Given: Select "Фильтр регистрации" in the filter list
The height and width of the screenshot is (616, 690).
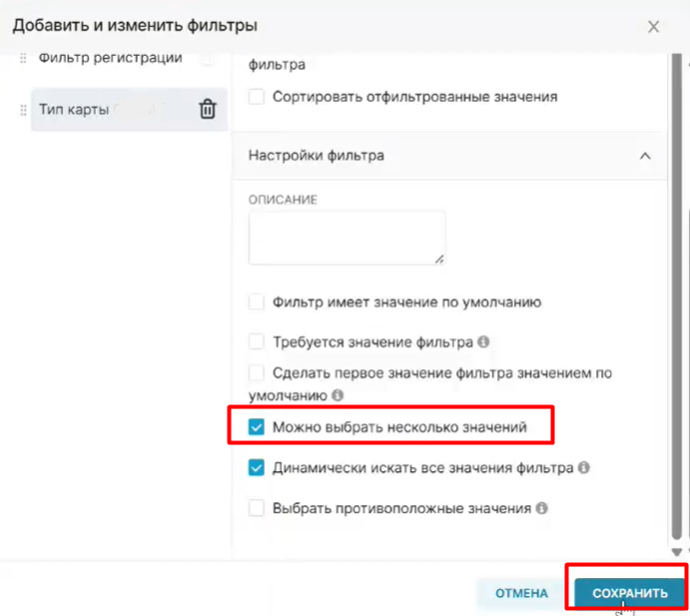Looking at the screenshot, I should pyautogui.click(x=110, y=58).
